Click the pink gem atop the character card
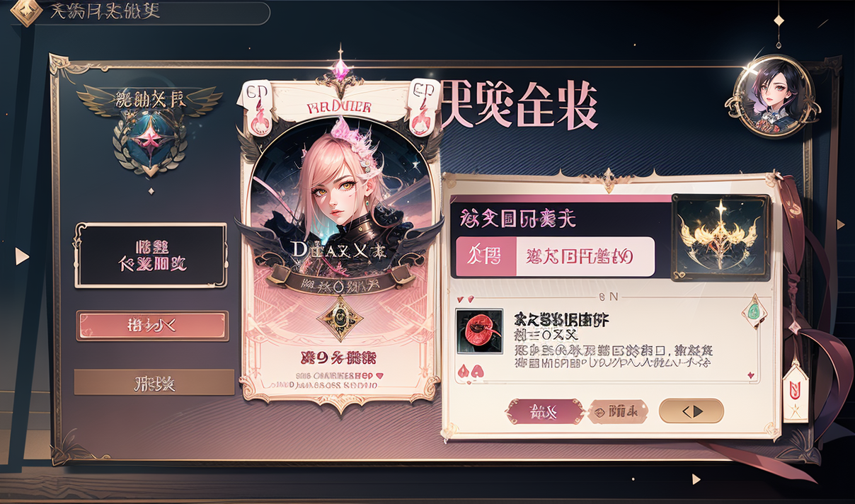Screen dimensions: 855x504 click(x=341, y=69)
